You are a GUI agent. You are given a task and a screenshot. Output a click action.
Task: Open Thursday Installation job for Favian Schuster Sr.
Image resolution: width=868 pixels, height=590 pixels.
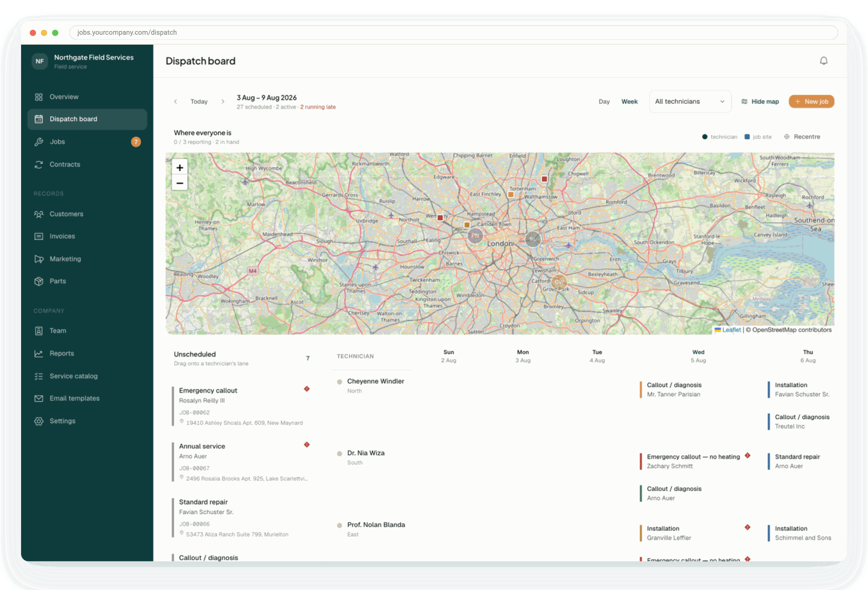click(x=801, y=389)
